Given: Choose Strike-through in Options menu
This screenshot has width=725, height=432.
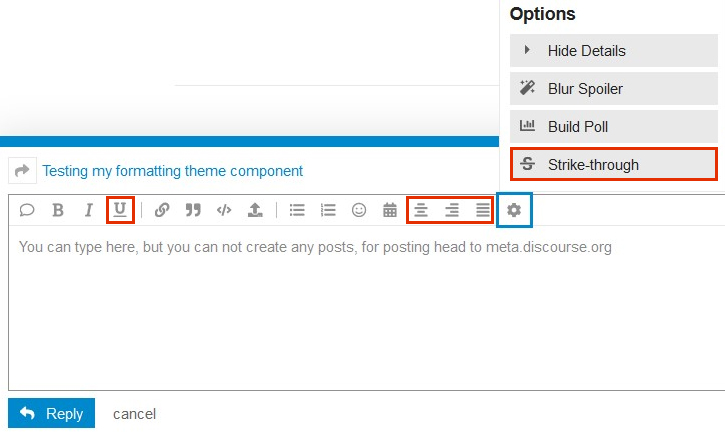Looking at the screenshot, I should (x=614, y=164).
